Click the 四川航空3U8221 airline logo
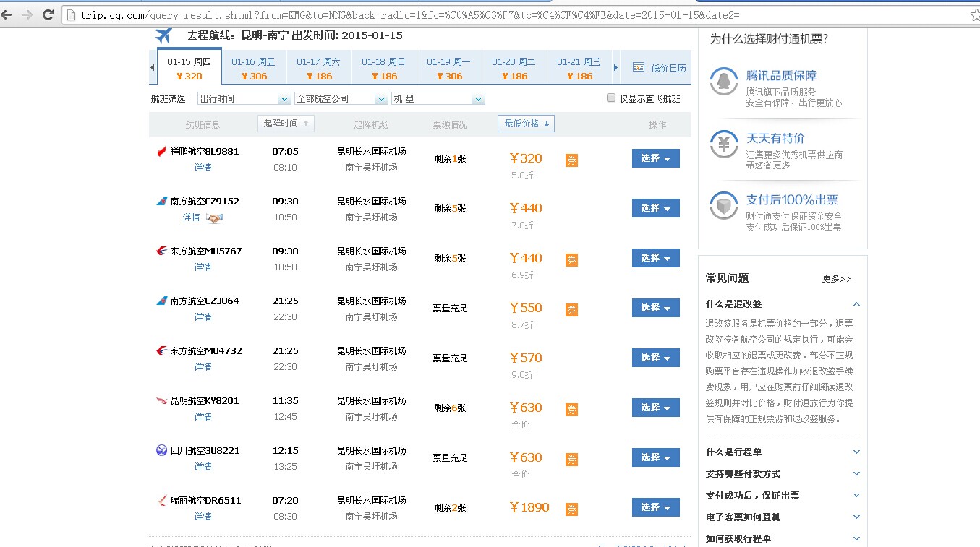The width and height of the screenshot is (980, 547). click(162, 450)
